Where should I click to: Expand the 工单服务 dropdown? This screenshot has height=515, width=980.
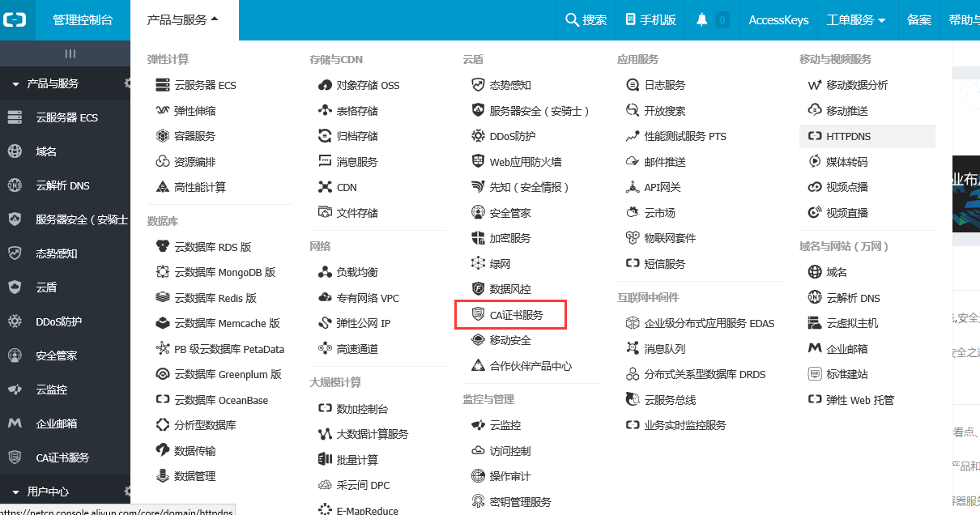tap(855, 20)
